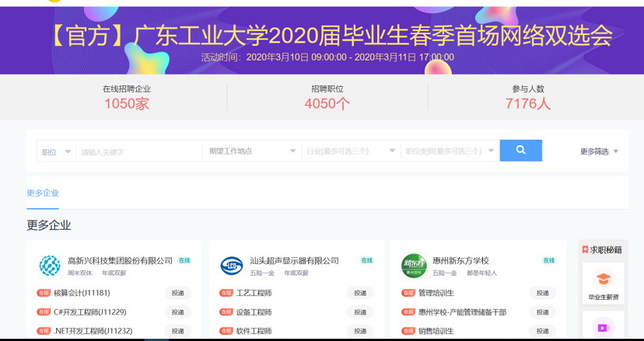This screenshot has width=644, height=341.
Task: Click the blue search magnifier button
Action: 520,151
